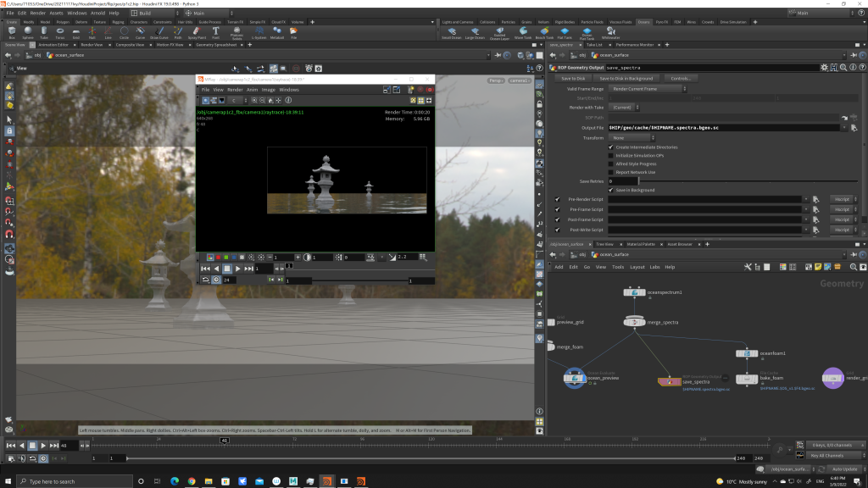Toggle the Save in Background checkbox

(610, 190)
